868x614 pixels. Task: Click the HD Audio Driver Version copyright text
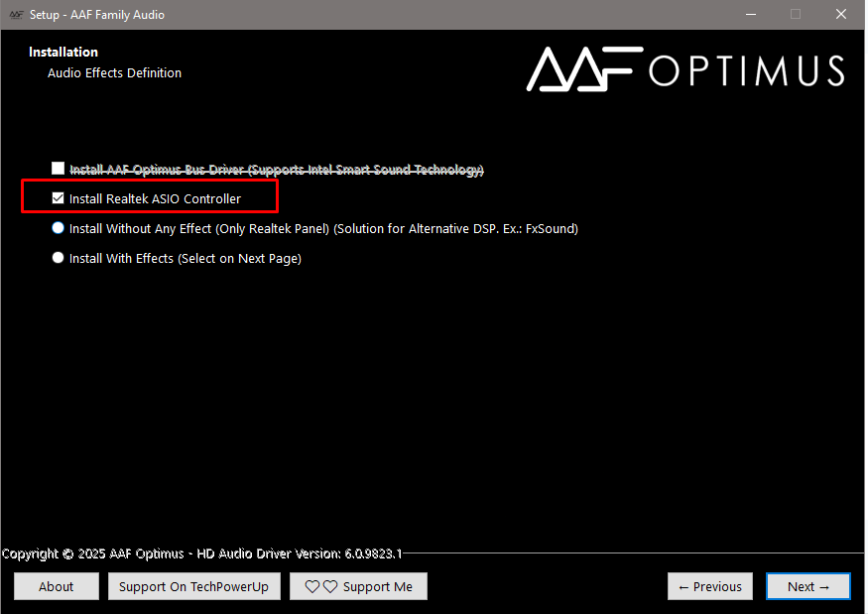pos(202,553)
